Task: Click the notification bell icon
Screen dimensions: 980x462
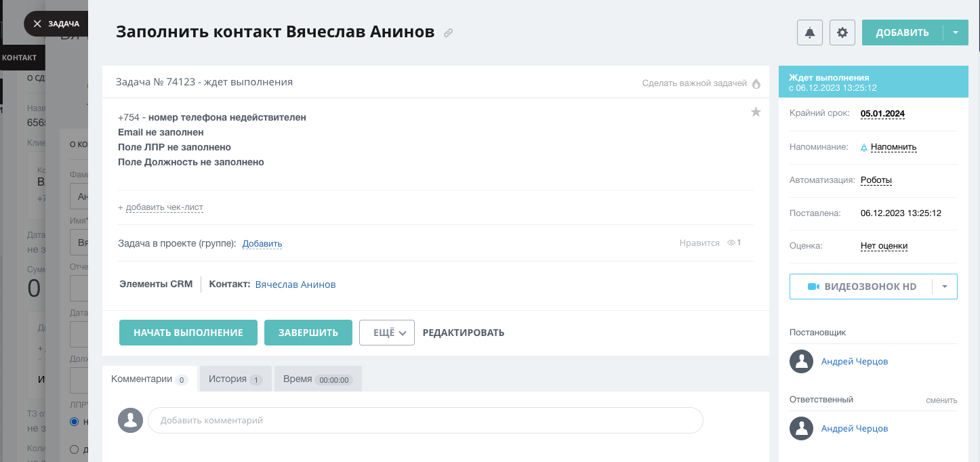Action: coord(810,33)
